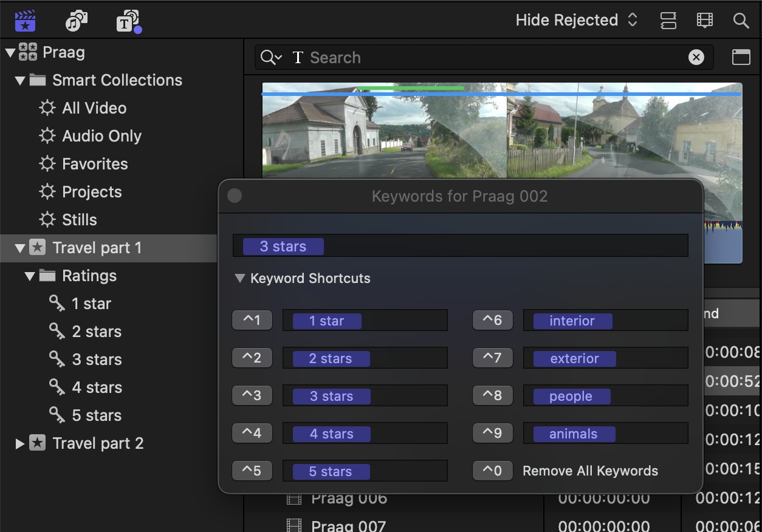Expand the Travel part 2 event
This screenshot has height=532, width=762.
20,443
